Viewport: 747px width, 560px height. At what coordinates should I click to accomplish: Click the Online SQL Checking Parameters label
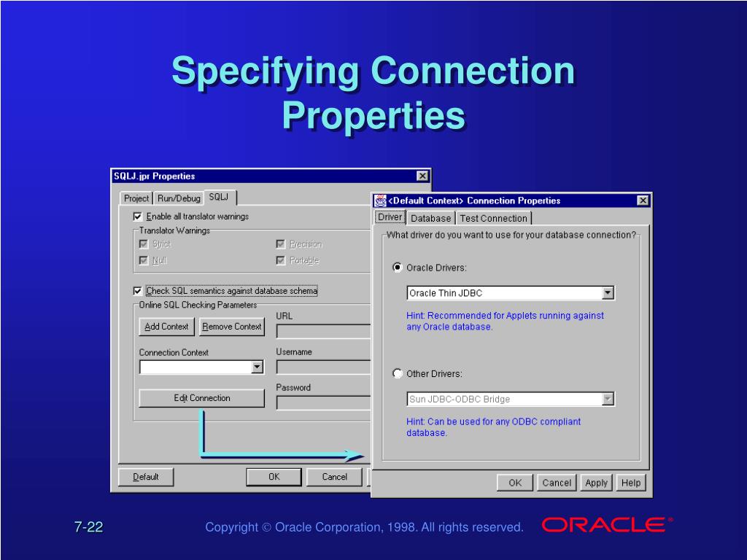pyautogui.click(x=198, y=305)
